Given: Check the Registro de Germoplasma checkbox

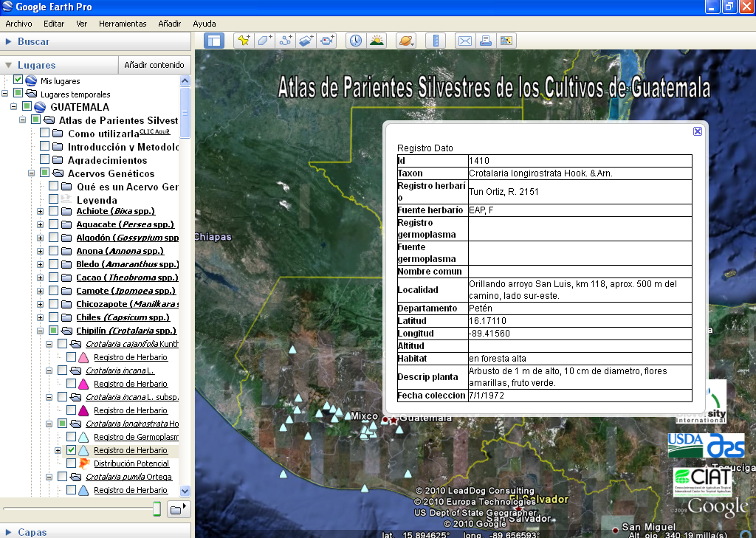Looking at the screenshot, I should pyautogui.click(x=72, y=436).
